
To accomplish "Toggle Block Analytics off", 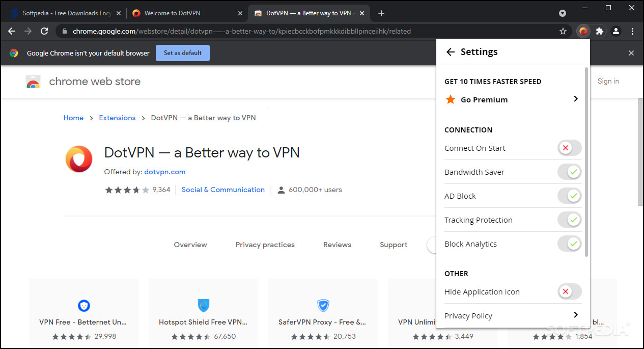I will 569,244.
